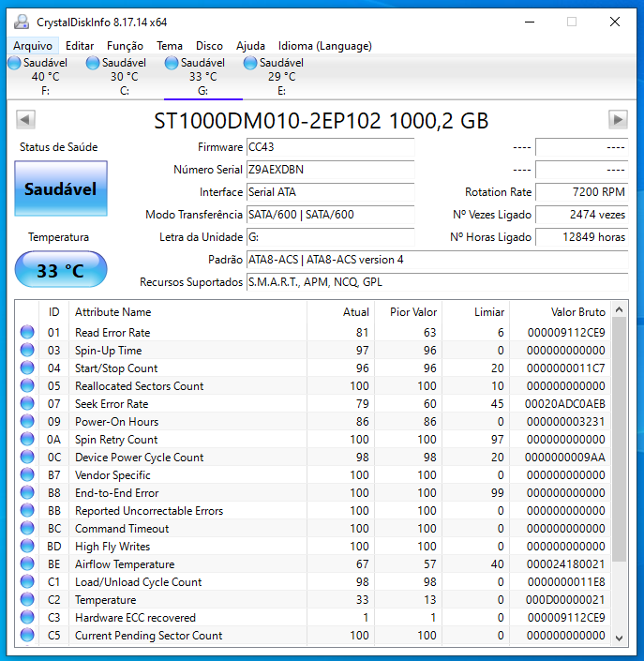Click status orb of Reported Uncorrectable Errors
Image resolution: width=644 pixels, height=661 pixels.
tap(27, 510)
